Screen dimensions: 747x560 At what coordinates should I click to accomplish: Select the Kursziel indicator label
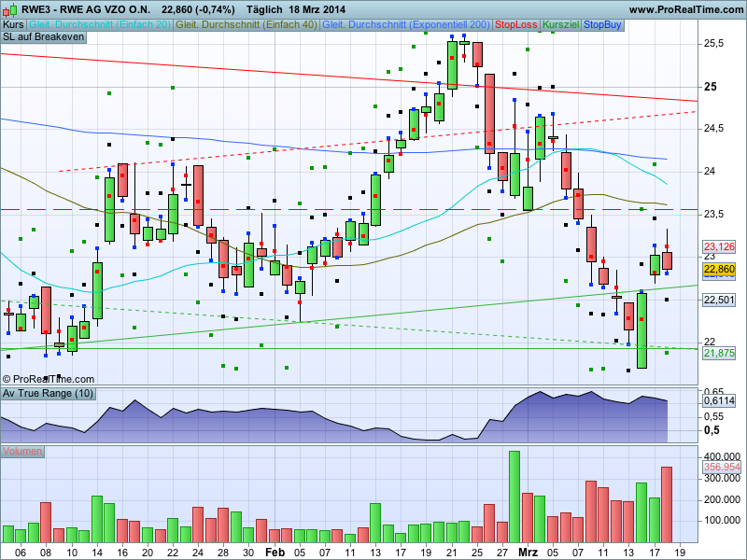[561, 25]
